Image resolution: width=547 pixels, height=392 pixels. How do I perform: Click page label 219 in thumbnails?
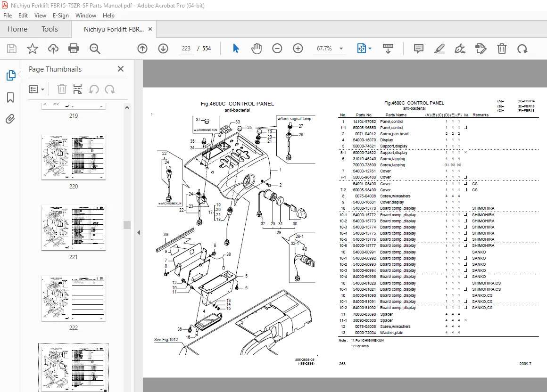pos(73,116)
